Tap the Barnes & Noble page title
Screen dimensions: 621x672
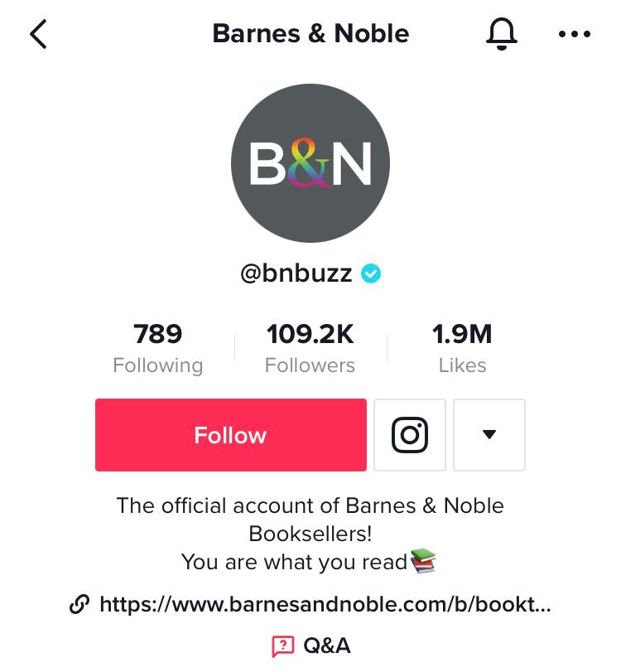pyautogui.click(x=310, y=33)
